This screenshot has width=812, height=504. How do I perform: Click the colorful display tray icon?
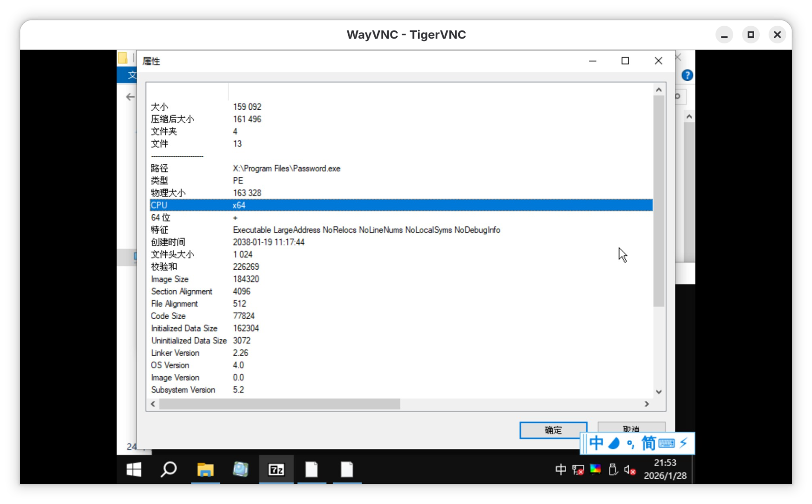tap(595, 469)
